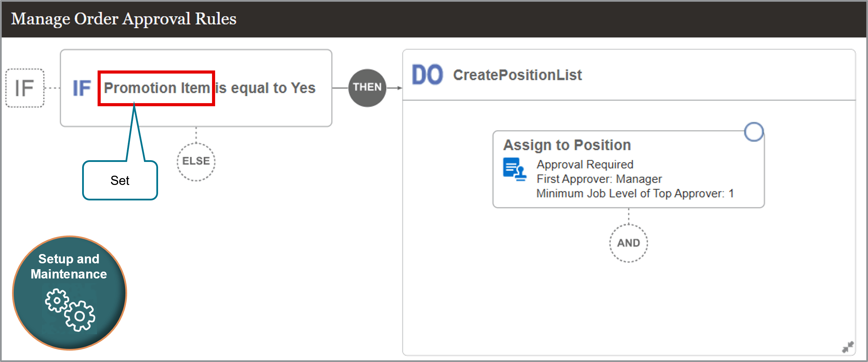Select the Promotion Item attribute
The height and width of the screenshot is (362, 868).
click(157, 88)
